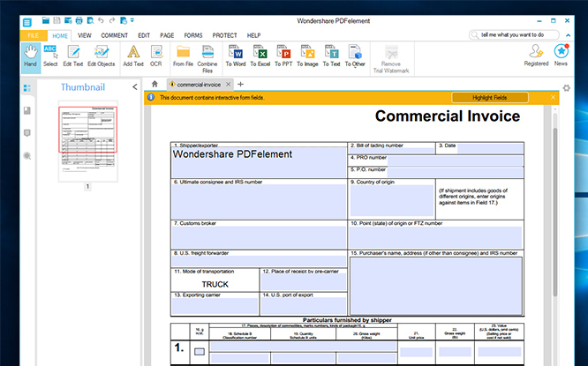The height and width of the screenshot is (366, 588).
Task: Click the Purchaser's name and address field
Action: point(436,286)
